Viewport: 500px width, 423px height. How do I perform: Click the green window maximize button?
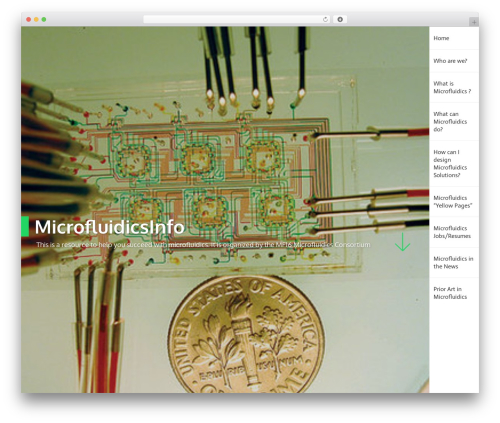pyautogui.click(x=44, y=19)
